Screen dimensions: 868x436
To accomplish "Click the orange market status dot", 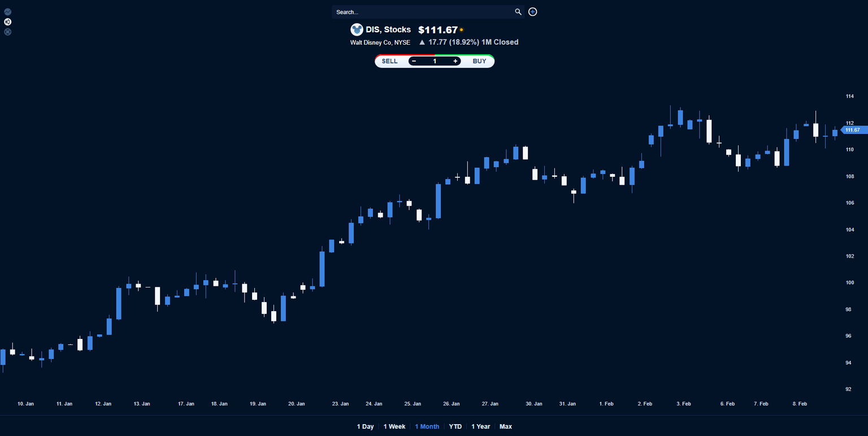I will pyautogui.click(x=462, y=30).
